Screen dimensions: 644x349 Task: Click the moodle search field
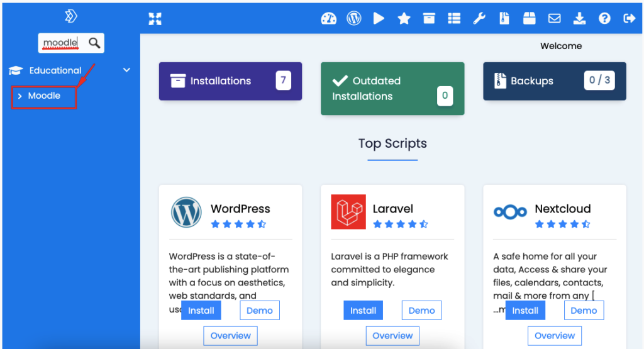[71, 43]
